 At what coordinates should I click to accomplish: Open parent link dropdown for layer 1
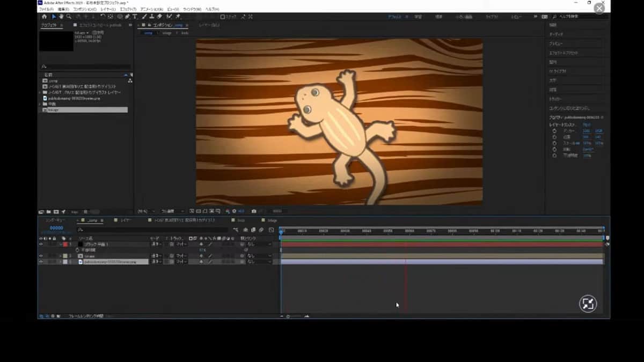point(259,244)
